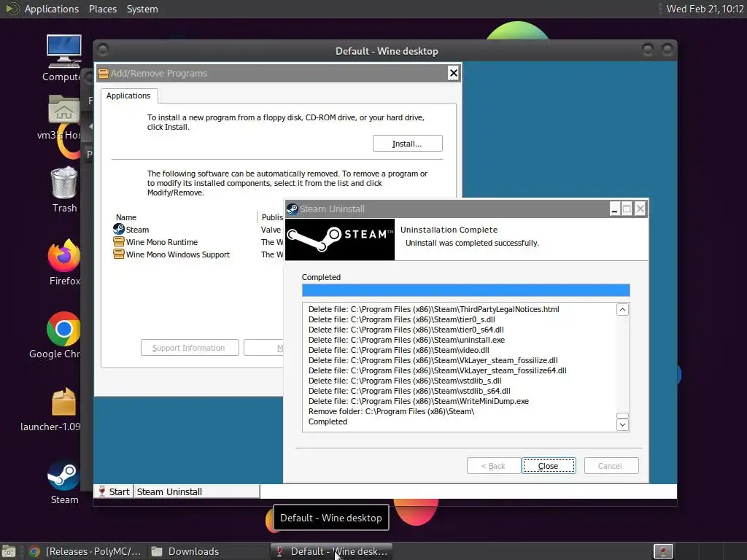Switch to Downloads window in the taskbar
This screenshot has width=747, height=560.
click(185, 551)
